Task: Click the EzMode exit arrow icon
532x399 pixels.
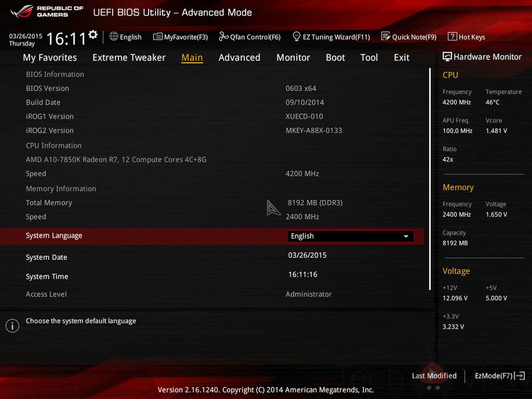Action: coord(519,376)
